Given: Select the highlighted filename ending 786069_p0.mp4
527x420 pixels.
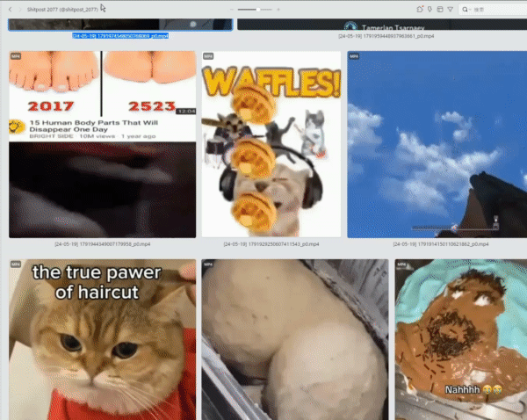Looking at the screenshot, I should click(x=120, y=36).
